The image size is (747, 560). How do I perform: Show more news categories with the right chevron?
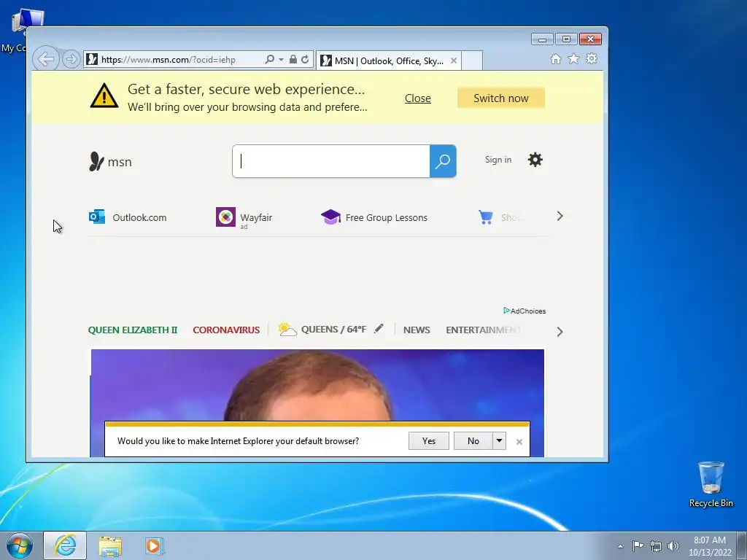(560, 332)
